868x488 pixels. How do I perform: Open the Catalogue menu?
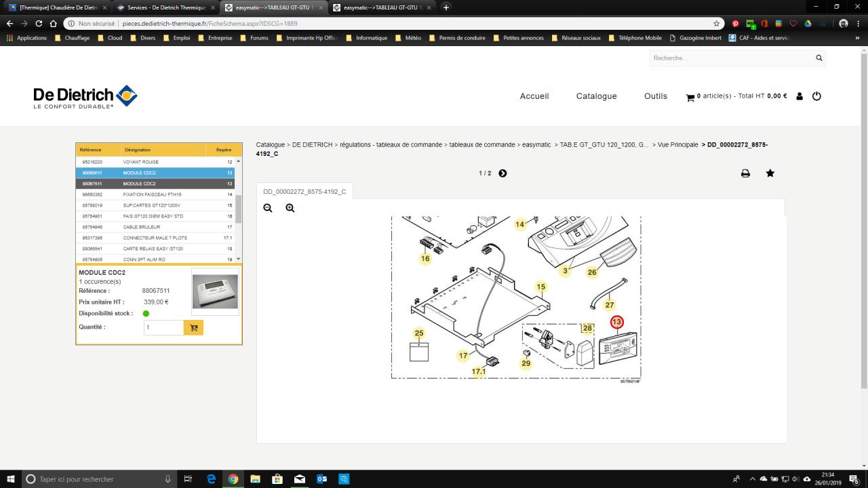point(597,96)
